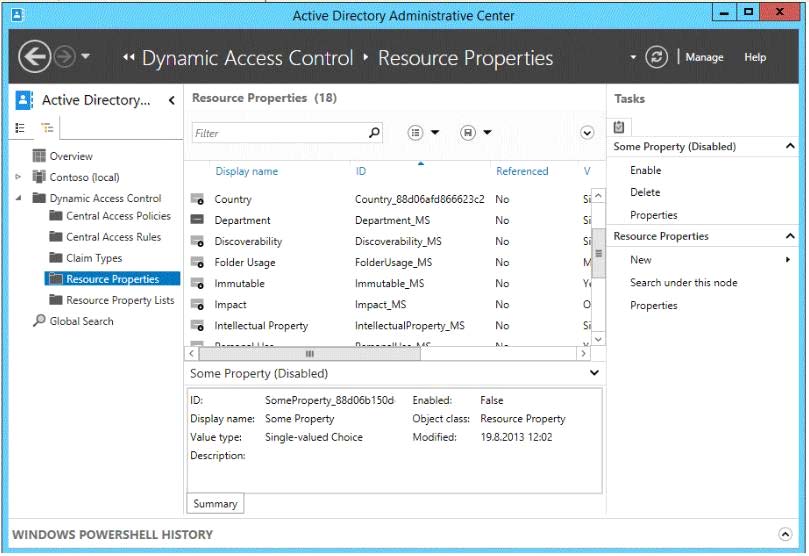Click the Global Search magnifier icon

[x=39, y=320]
